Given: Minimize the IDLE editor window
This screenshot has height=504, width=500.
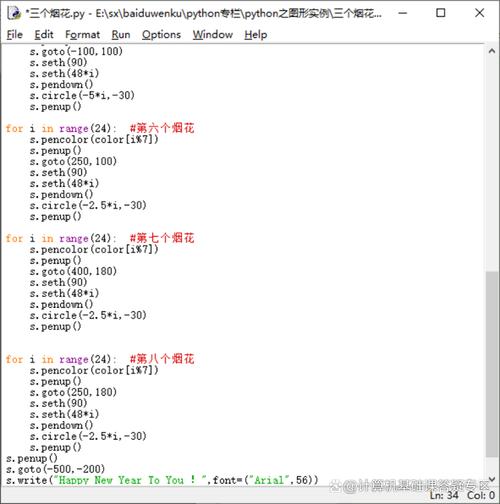Looking at the screenshot, I should pyautogui.click(x=403, y=13).
